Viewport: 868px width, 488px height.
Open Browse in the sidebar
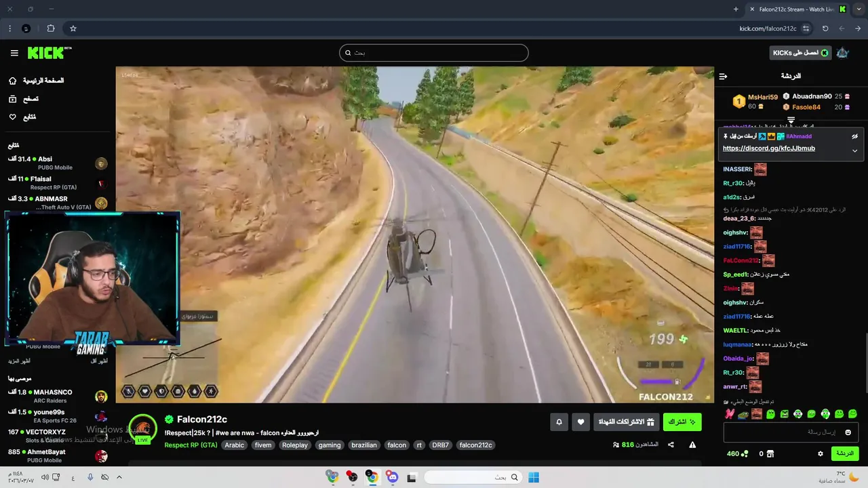point(24,99)
